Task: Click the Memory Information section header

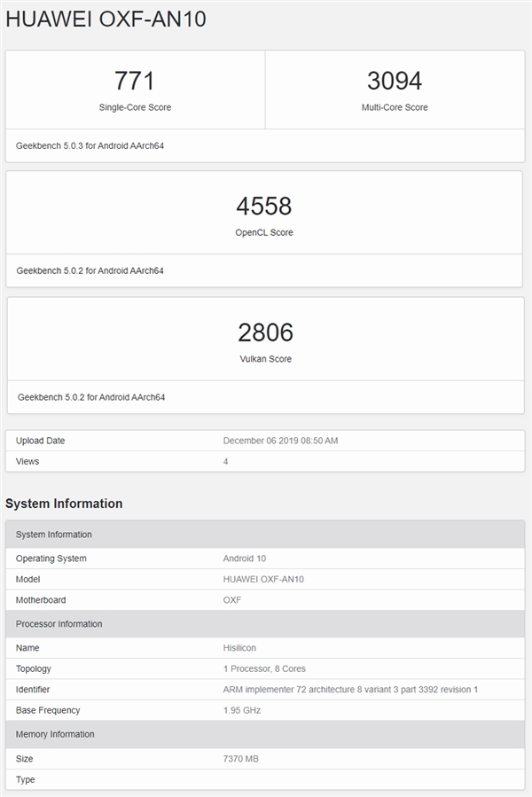Action: [x=265, y=734]
